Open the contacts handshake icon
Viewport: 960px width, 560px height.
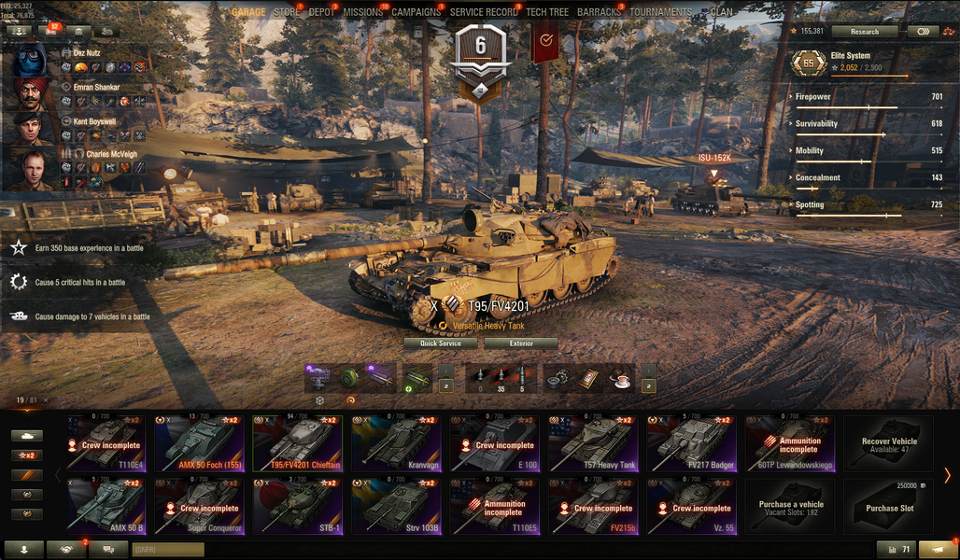click(66, 549)
